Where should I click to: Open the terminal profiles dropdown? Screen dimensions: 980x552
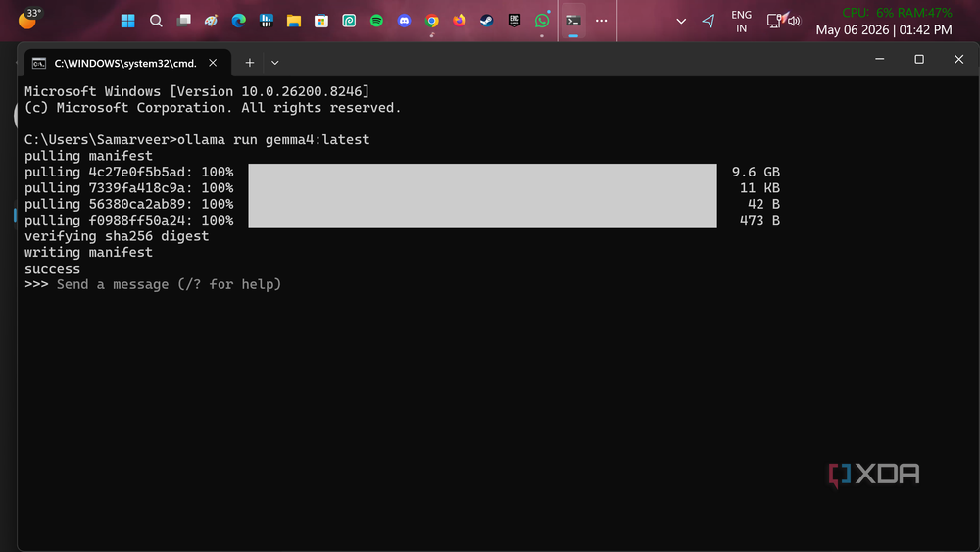275,63
